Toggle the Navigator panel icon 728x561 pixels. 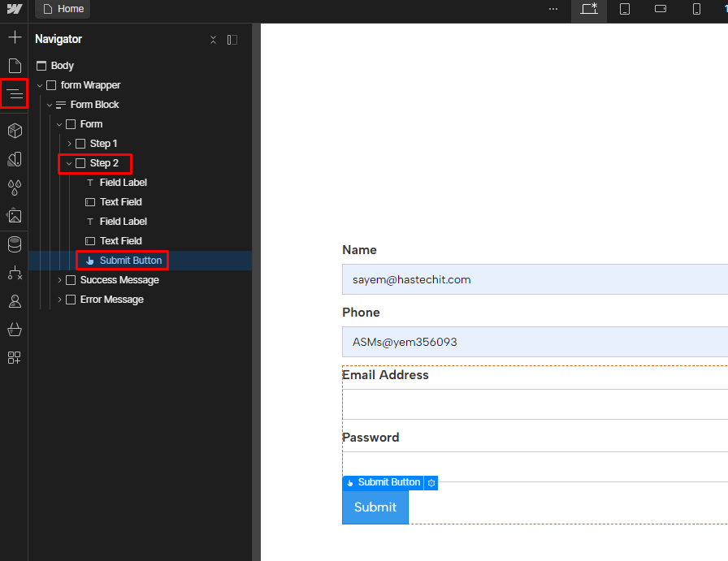point(15,93)
